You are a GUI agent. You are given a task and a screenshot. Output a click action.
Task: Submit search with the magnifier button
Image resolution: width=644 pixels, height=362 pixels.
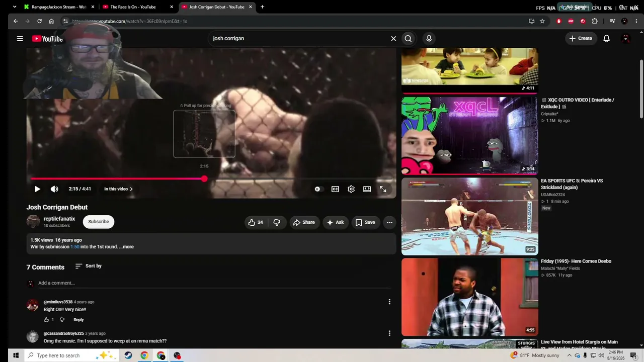(408, 38)
